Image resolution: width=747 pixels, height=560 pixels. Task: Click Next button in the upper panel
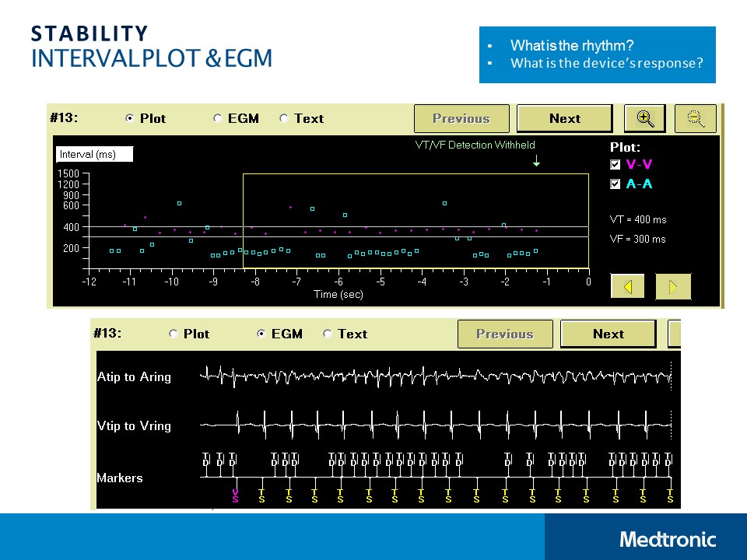[565, 118]
